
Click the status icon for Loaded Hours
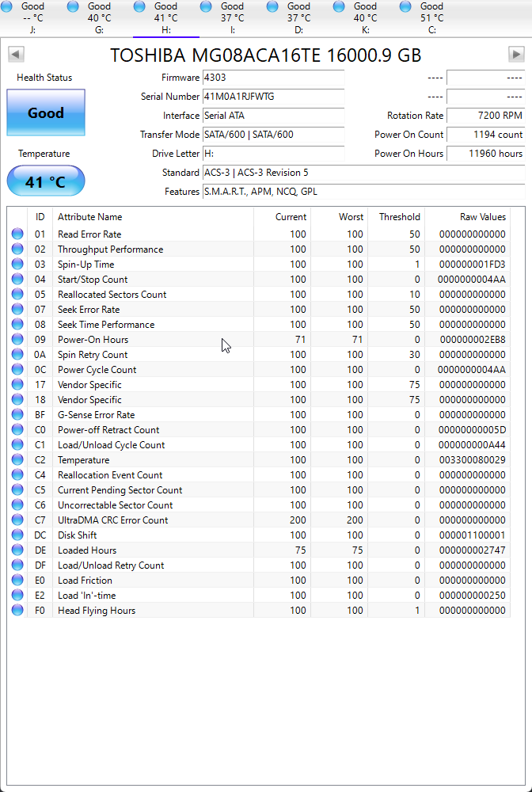pyautogui.click(x=17, y=550)
